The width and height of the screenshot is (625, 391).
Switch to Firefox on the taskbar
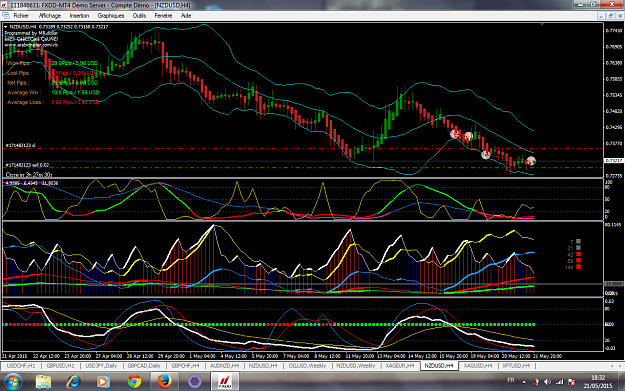[x=164, y=381]
